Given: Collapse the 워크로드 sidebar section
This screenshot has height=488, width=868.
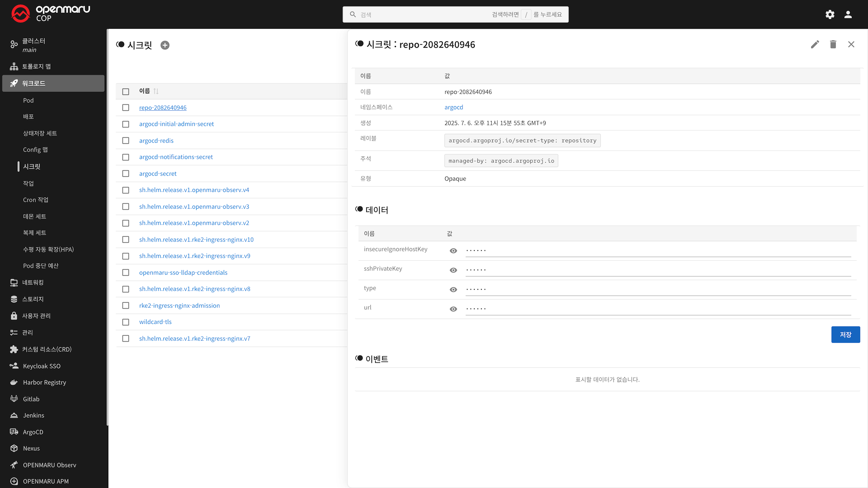Looking at the screenshot, I should coord(34,83).
